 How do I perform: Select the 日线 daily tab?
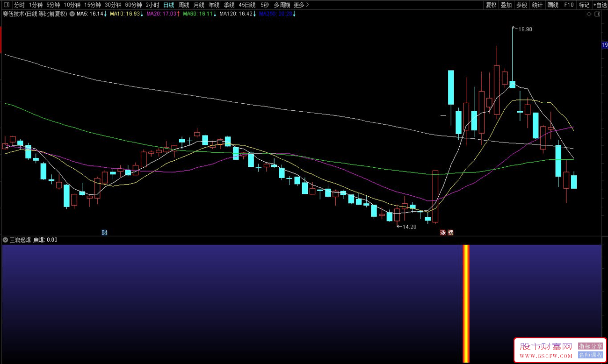[169, 5]
